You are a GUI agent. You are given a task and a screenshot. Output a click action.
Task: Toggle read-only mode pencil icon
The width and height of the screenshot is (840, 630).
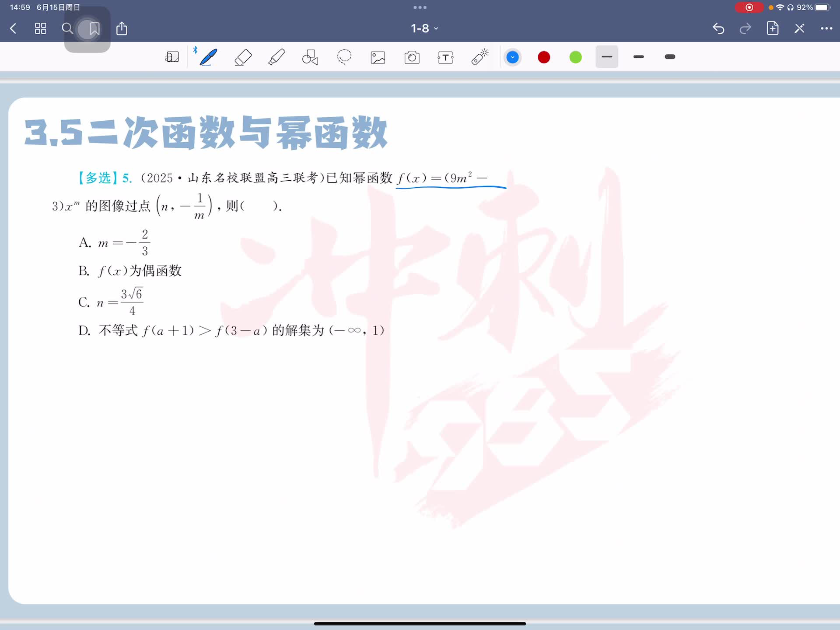[799, 29]
